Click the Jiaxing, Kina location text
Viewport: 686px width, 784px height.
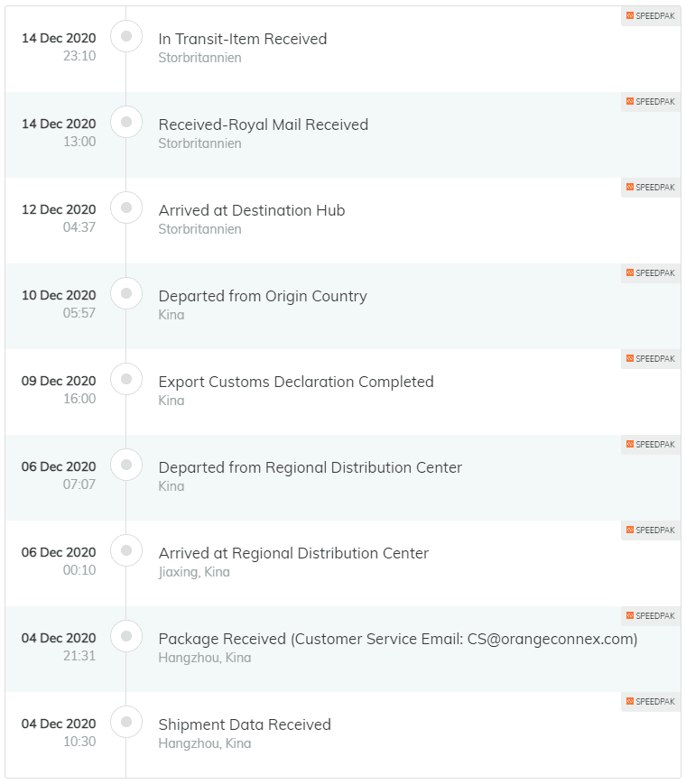(194, 572)
